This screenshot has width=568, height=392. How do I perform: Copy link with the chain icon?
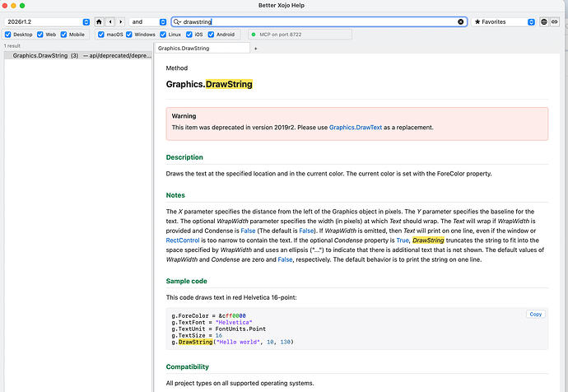(x=555, y=21)
